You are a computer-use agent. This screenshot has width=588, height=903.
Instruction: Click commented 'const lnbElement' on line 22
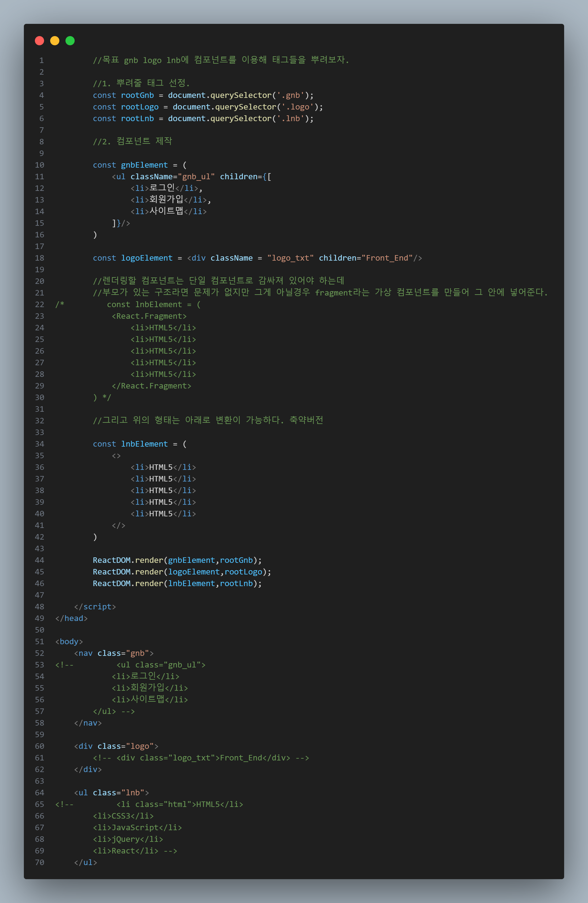point(154,305)
